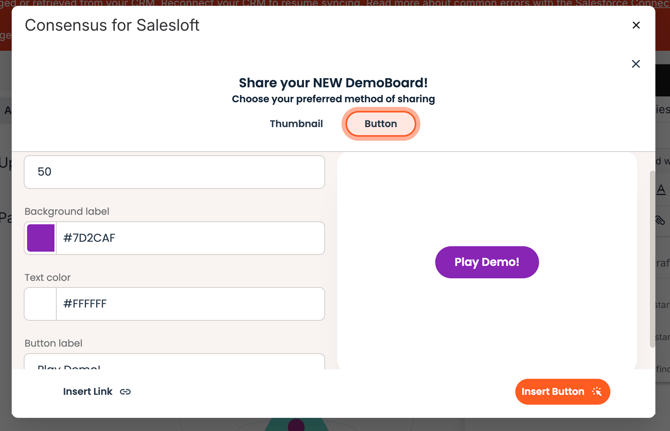Dismiss the Share your NEW DemoBoard panel
Screen dimensions: 670x431
(635, 64)
